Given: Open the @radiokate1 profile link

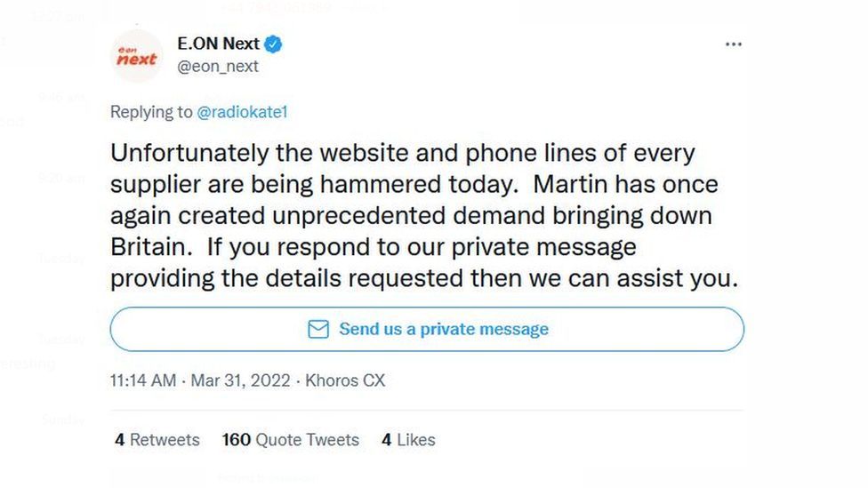Looking at the screenshot, I should click(x=243, y=112).
